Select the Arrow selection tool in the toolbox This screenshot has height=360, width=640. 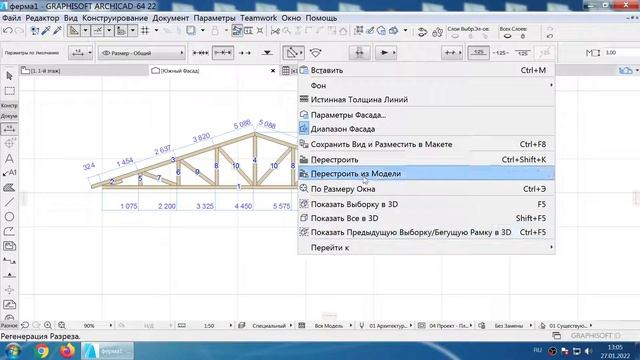(9, 76)
